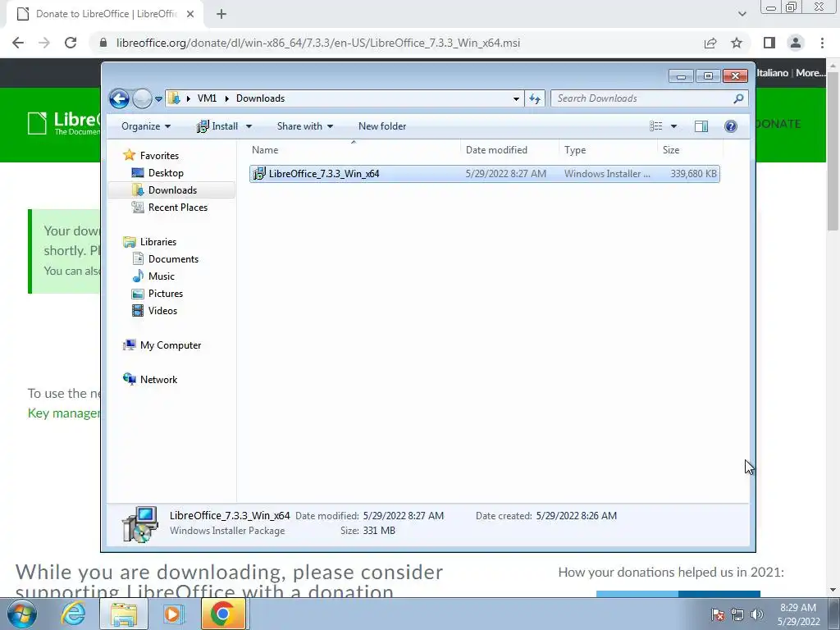The width and height of the screenshot is (840, 630).
Task: Click installer package icon in details pane
Action: (139, 524)
